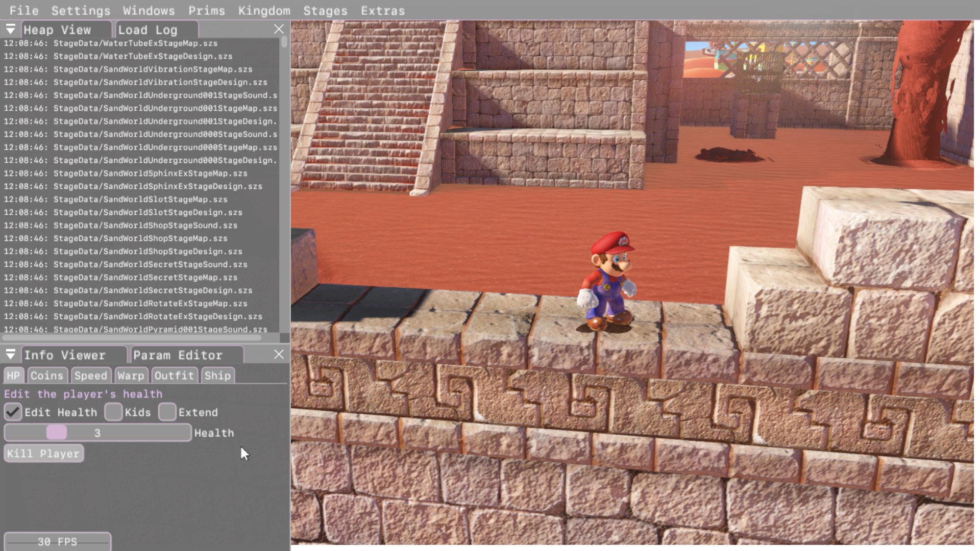The height and width of the screenshot is (551, 980).
Task: Select the Speed tab
Action: [90, 375]
